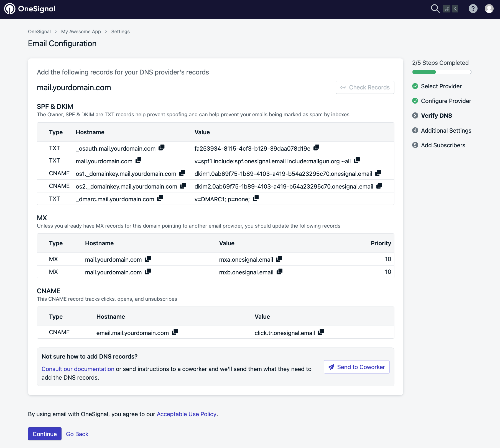Click the OneSignal logo in the header
The image size is (500, 448).
point(30,9)
